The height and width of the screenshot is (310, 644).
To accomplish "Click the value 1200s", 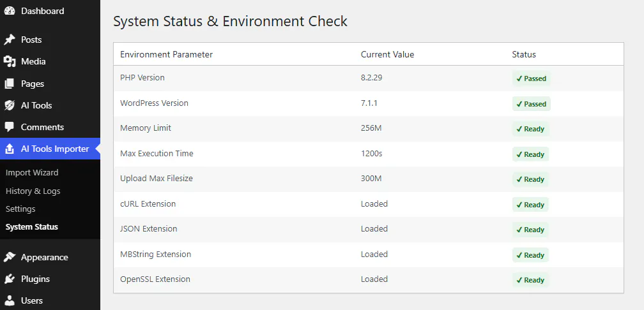I will click(x=371, y=153).
